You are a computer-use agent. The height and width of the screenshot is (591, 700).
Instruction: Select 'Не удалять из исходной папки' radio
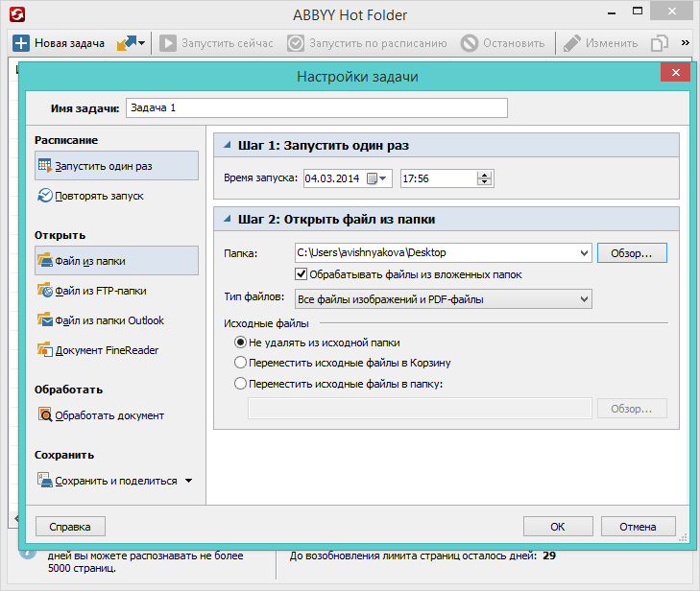tap(240, 343)
